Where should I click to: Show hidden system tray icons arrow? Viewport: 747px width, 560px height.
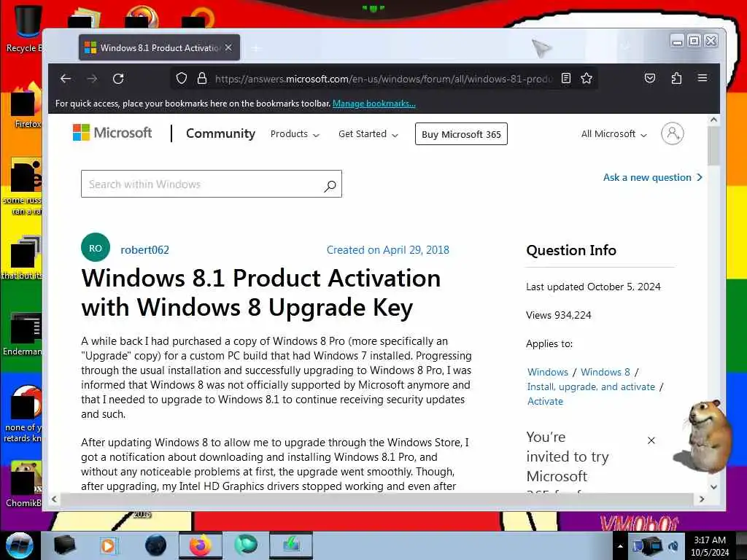[620, 546]
